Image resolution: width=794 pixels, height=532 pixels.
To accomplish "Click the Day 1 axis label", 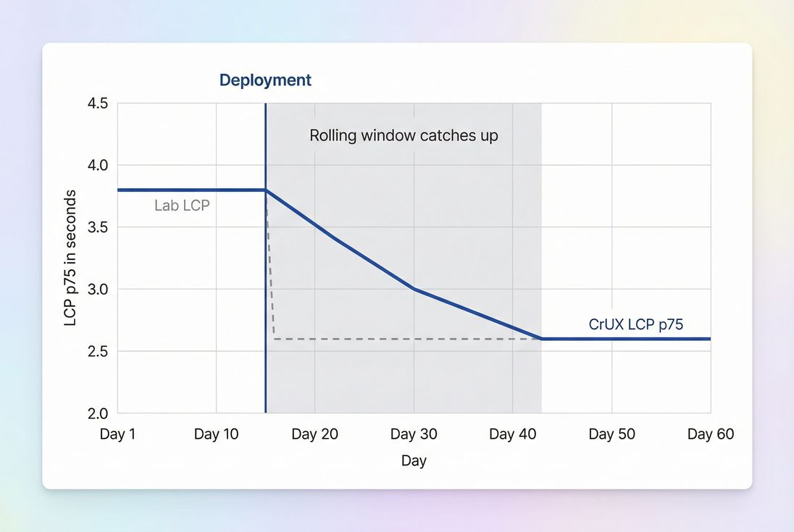I will click(117, 434).
